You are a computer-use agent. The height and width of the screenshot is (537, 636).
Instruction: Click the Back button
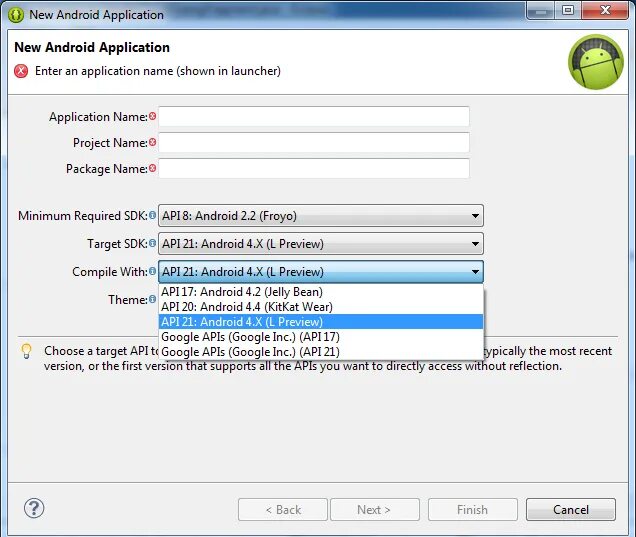283,510
